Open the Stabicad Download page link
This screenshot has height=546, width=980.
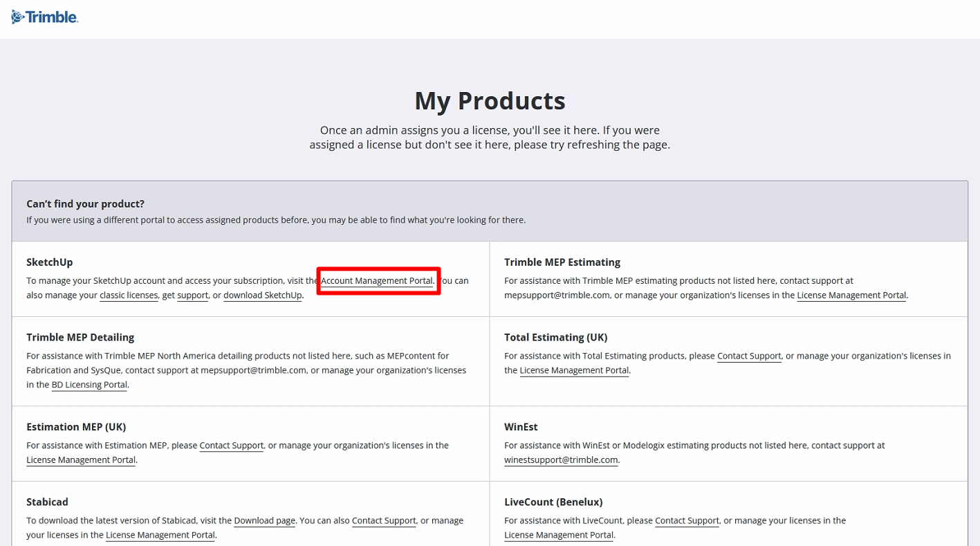point(265,520)
